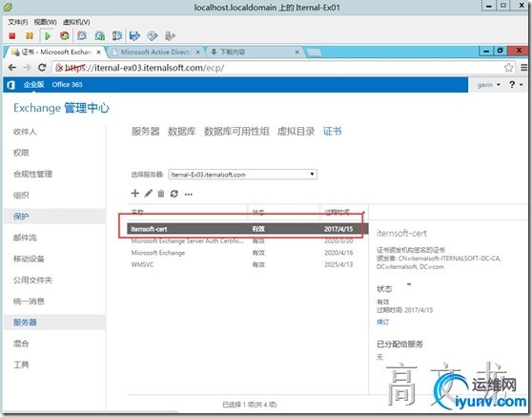
Task: Click the Office logo icon in blue bar
Action: pyautogui.click(x=10, y=85)
